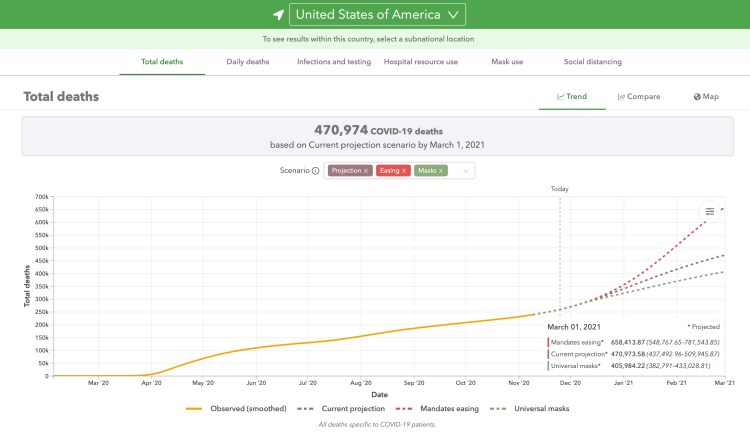Remove the Masks scenario tag

point(441,171)
